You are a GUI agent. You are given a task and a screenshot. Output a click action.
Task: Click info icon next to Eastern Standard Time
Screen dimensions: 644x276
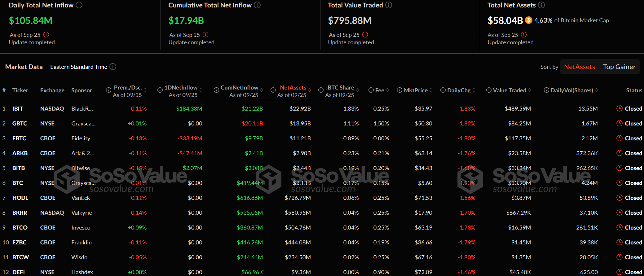click(113, 67)
